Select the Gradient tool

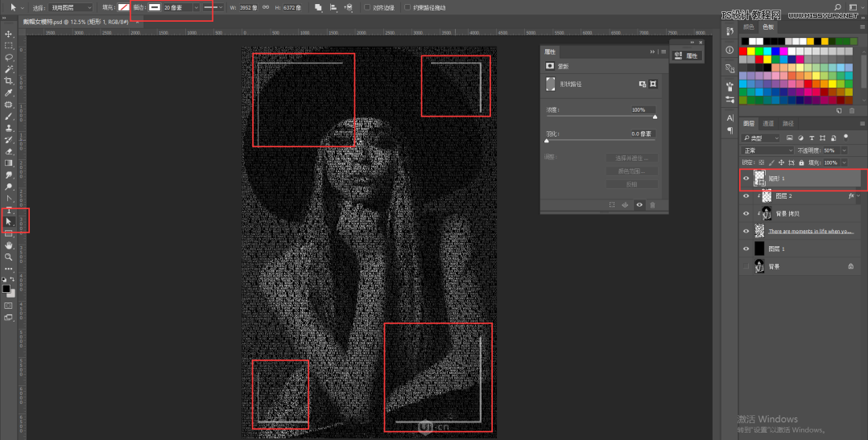[8, 163]
